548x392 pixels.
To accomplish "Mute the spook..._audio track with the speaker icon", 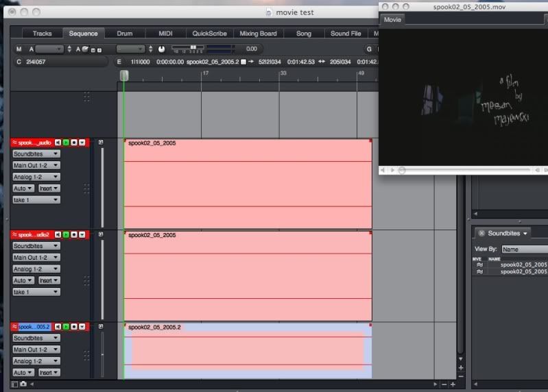I will click(58, 143).
